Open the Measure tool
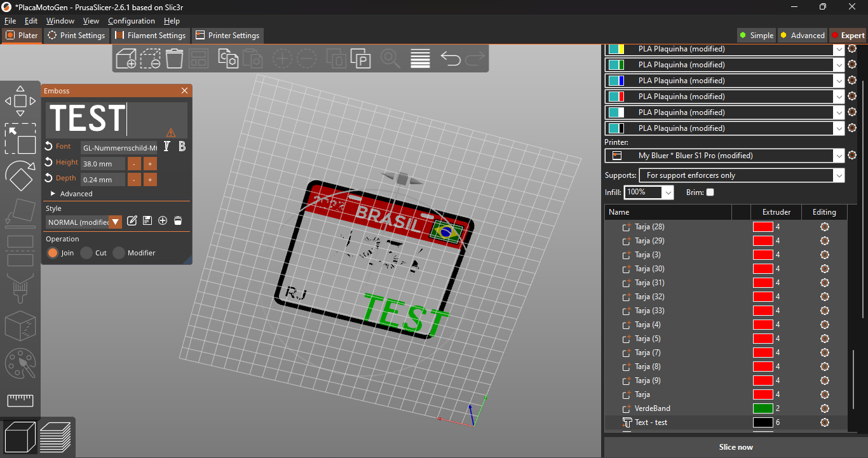Viewport: 868px width, 458px height. tap(20, 400)
